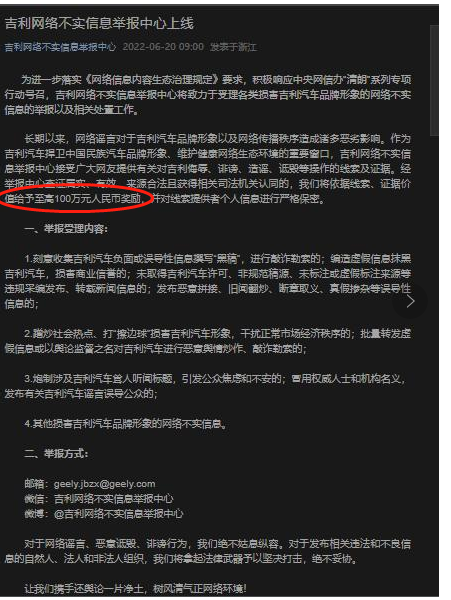This screenshot has height=600, width=451.
Task: Click the closing line 让我们携手还舆论一片净土
Action: (x=135, y=589)
